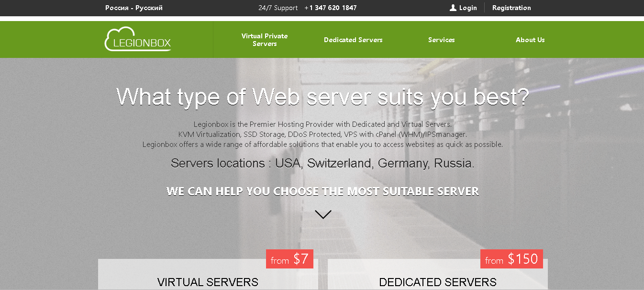This screenshot has width=644, height=290.
Task: Click the Legionbox is the Premier Hosting Provider line
Action: 322,124
